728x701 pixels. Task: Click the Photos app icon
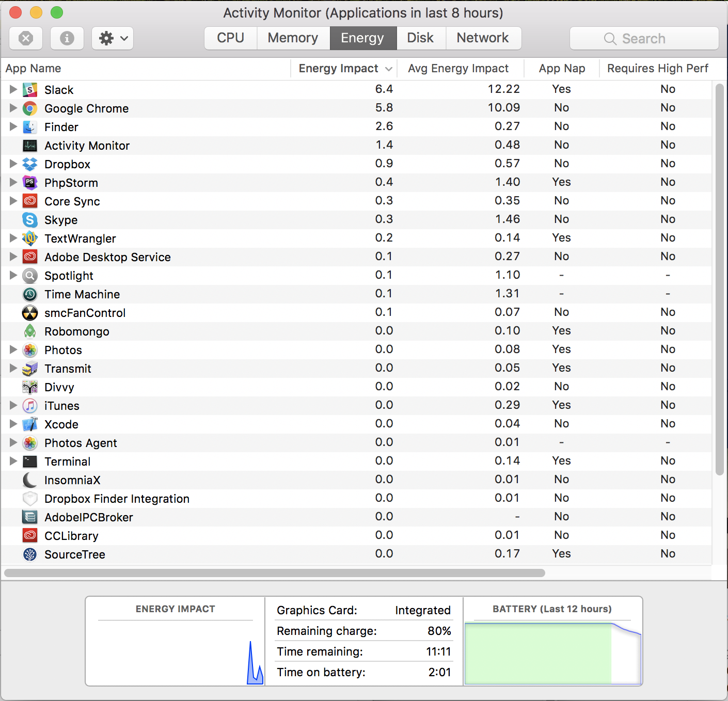point(30,350)
